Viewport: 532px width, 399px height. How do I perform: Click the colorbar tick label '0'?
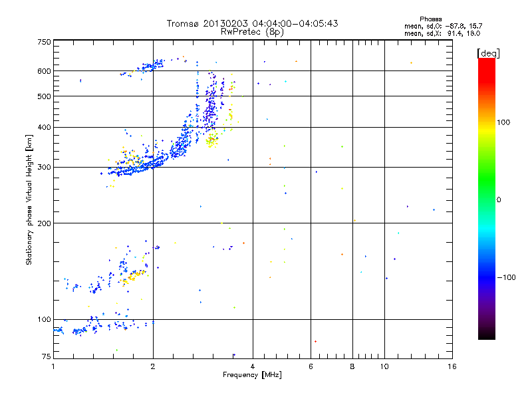click(499, 200)
